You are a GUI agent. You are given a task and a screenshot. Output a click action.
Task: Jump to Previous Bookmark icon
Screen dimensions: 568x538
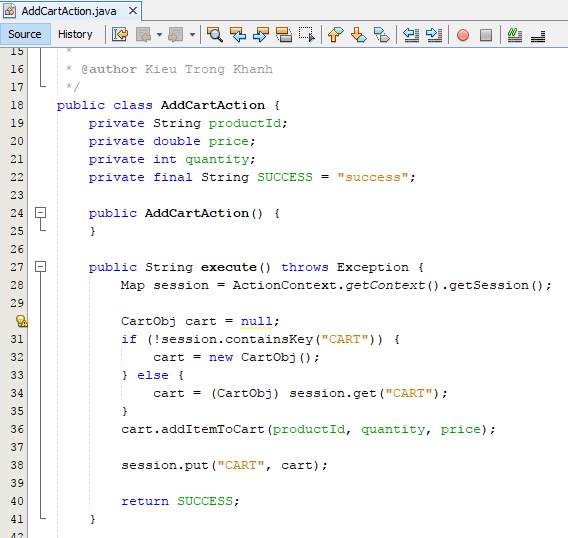point(335,35)
